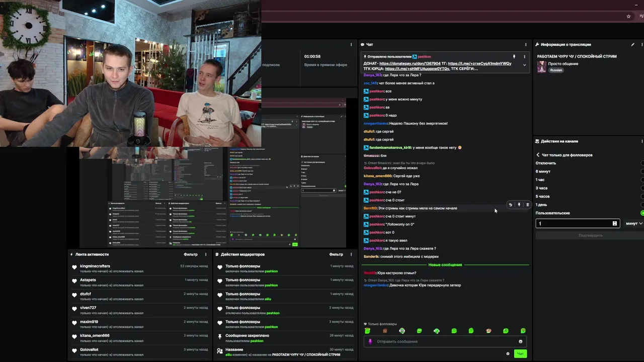Click stream uptime '01:00:58' stat
Viewport: 644px width, 362px height.
312,56
